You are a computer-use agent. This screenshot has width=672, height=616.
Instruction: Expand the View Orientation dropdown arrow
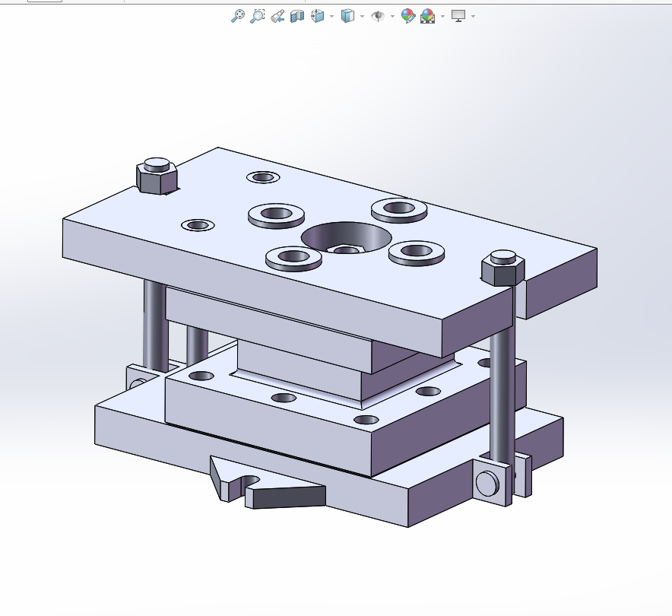[x=332, y=16]
